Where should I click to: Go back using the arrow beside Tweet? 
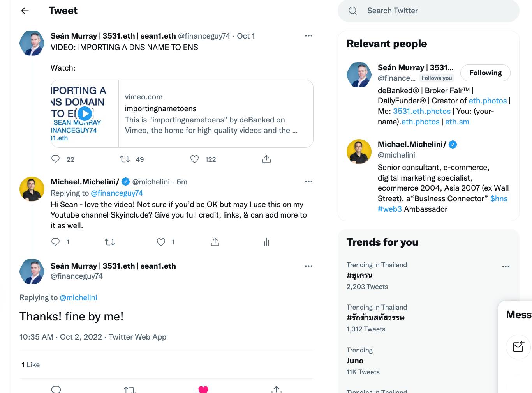(x=25, y=11)
